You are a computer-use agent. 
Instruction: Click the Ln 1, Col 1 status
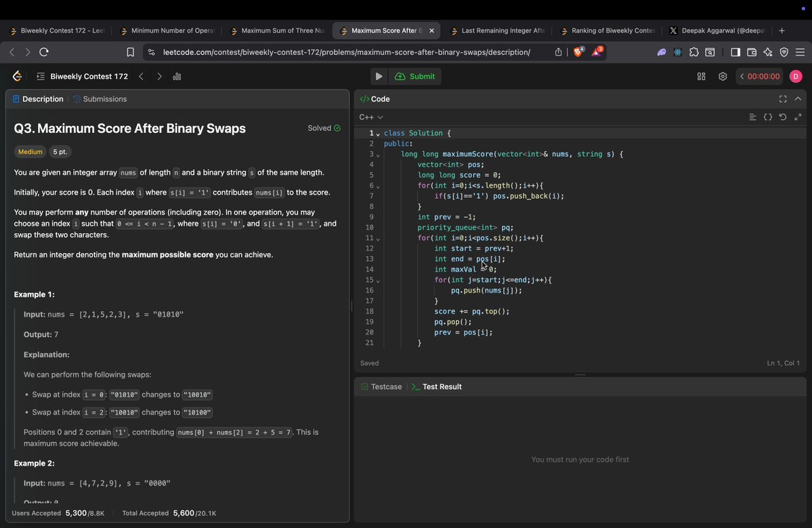(783, 363)
